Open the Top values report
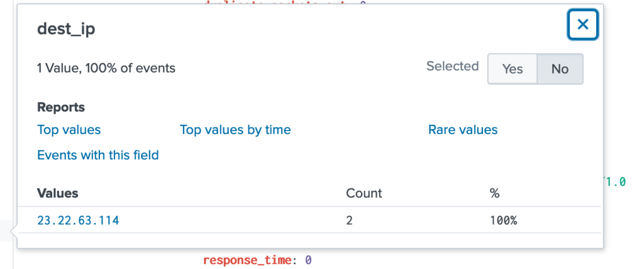 69,130
